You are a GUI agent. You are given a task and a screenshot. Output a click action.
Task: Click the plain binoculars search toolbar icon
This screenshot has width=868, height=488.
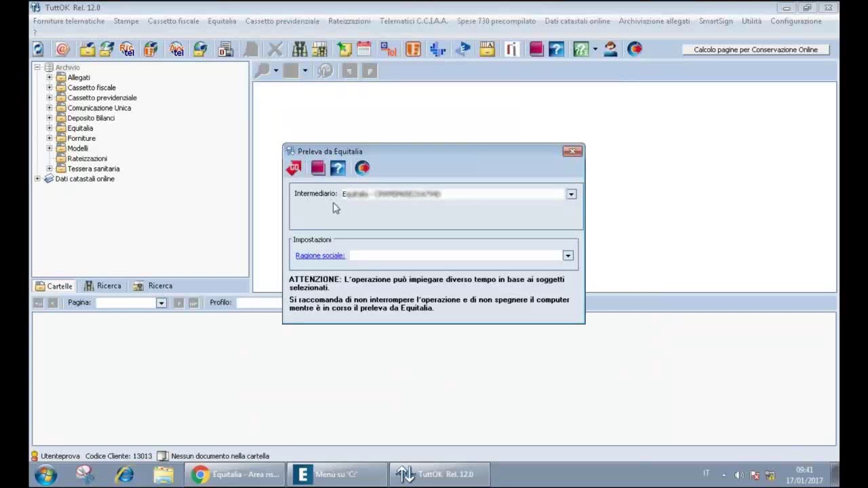299,49
